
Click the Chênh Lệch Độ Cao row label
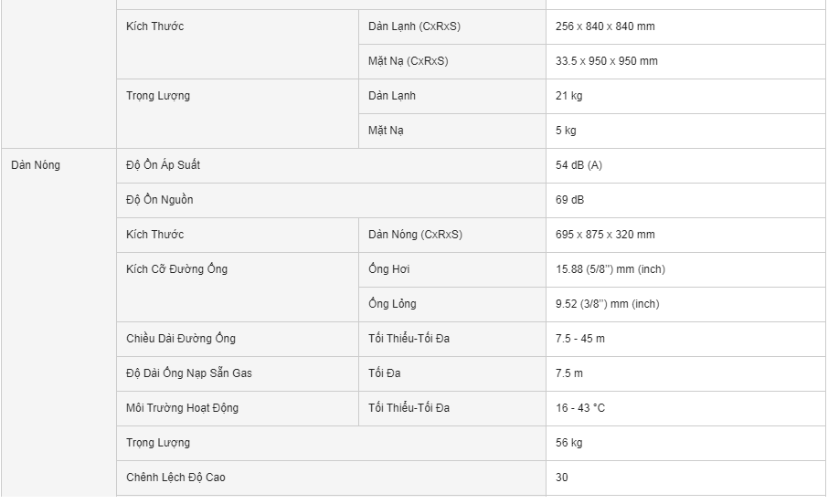(x=175, y=478)
